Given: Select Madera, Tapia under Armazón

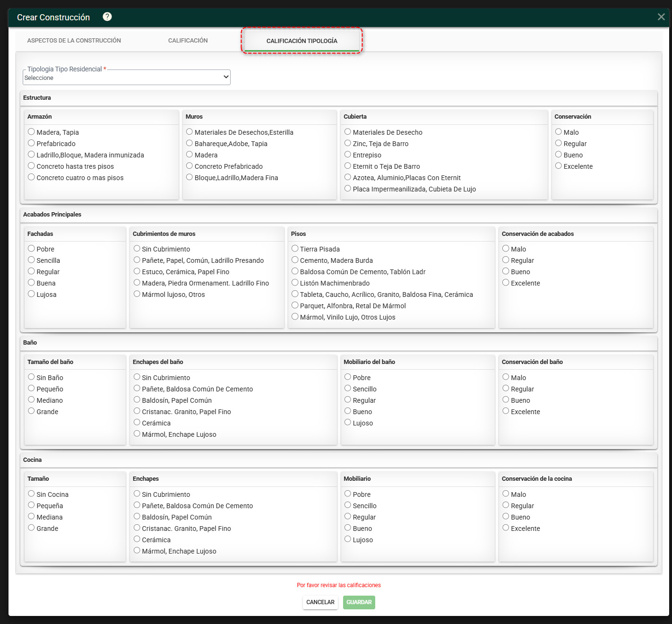Looking at the screenshot, I should [x=31, y=132].
